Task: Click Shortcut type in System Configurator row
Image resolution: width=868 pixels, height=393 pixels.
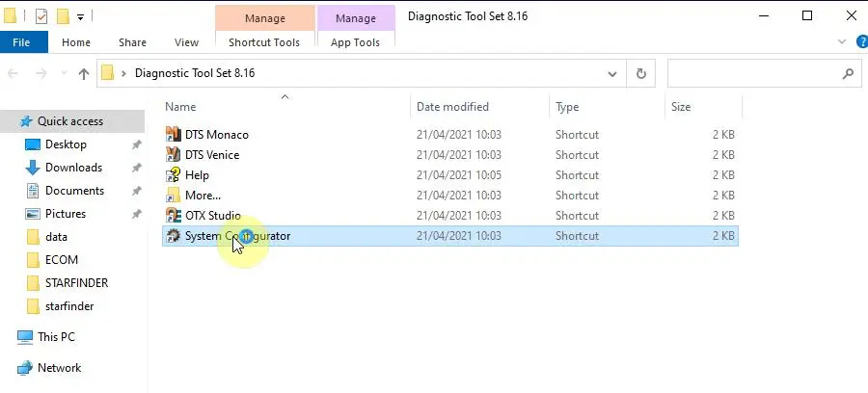Action: click(577, 236)
